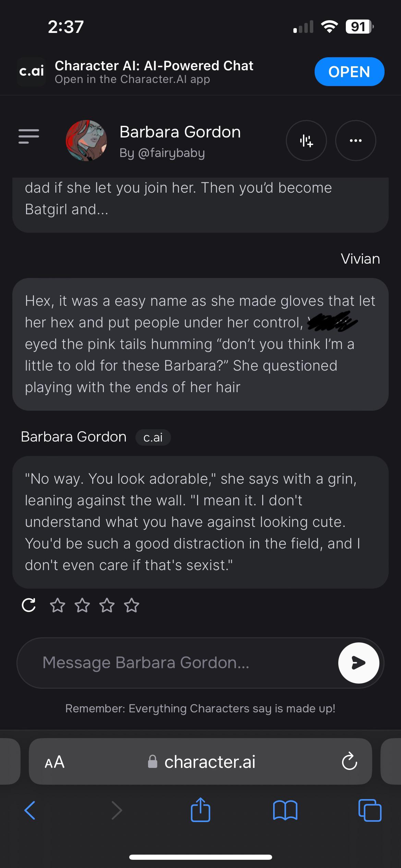Screen dimensions: 401x868
Task: Reload the character.ai page
Action: (349, 762)
